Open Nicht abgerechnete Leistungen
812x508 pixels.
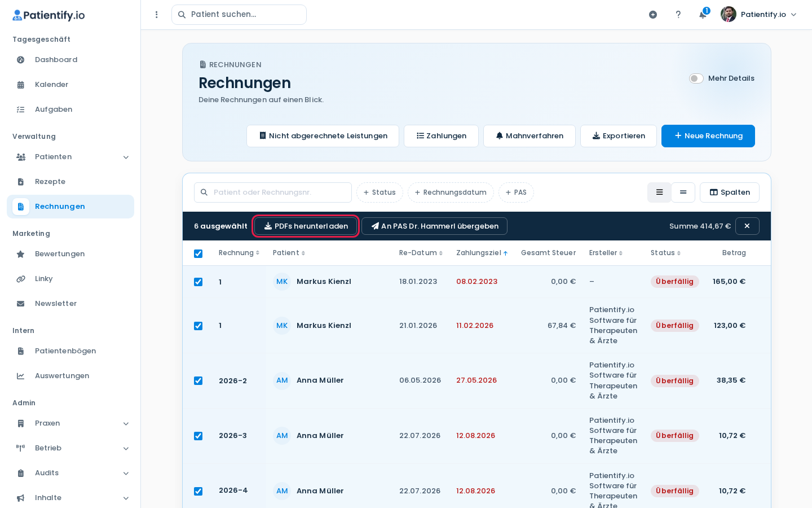point(323,136)
